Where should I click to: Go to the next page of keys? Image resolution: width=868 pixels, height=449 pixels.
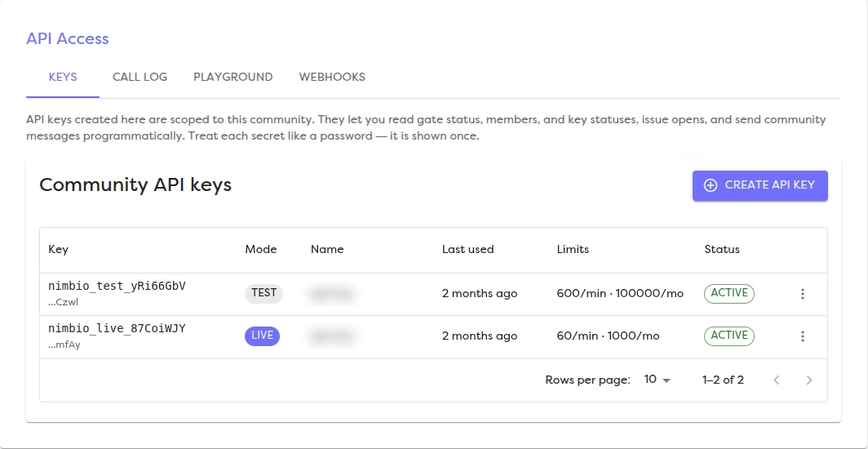coord(808,380)
